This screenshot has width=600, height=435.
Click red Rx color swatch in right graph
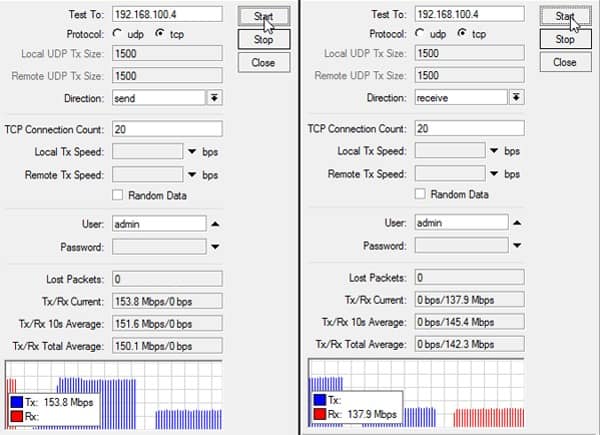[x=320, y=414]
